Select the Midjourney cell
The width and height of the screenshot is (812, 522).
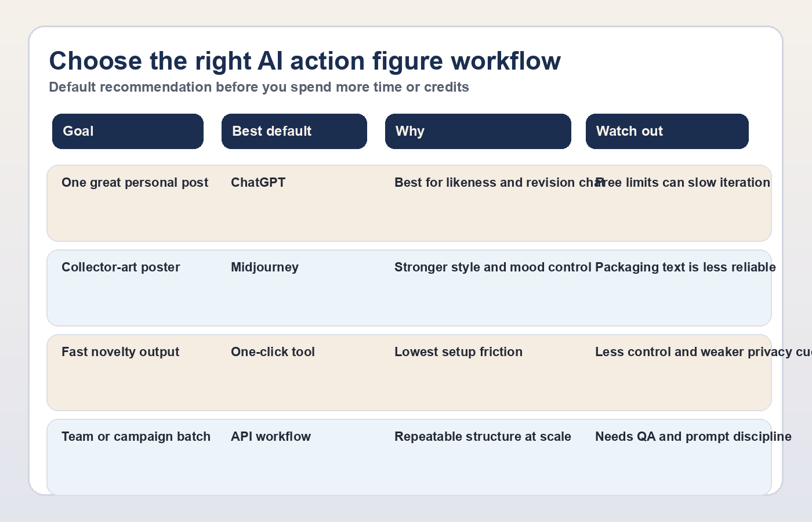click(264, 267)
